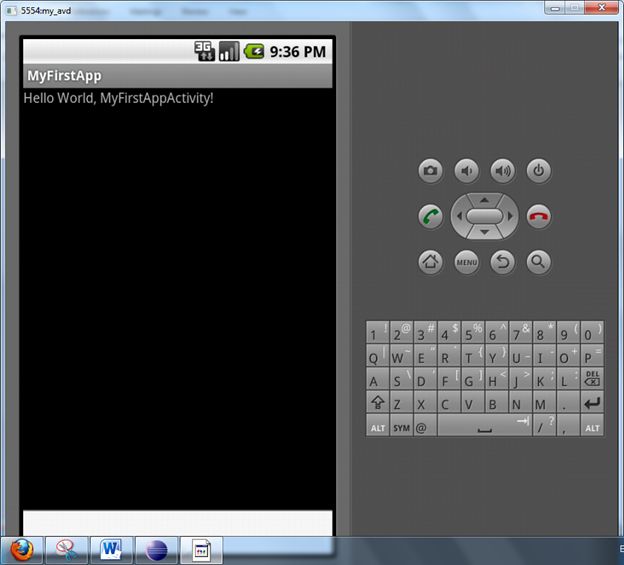This screenshot has width=624, height=565.
Task: Tap the 2 key on emulator keyboard
Action: (402, 332)
